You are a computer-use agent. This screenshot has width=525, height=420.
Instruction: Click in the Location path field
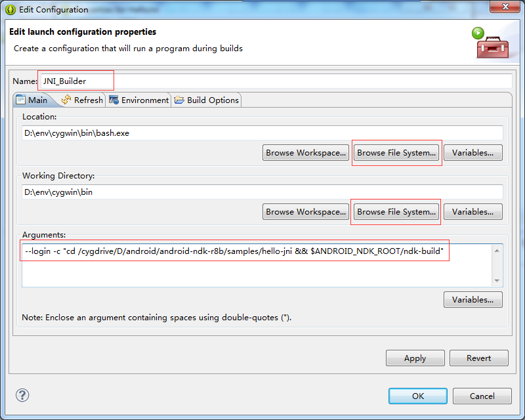(x=262, y=133)
